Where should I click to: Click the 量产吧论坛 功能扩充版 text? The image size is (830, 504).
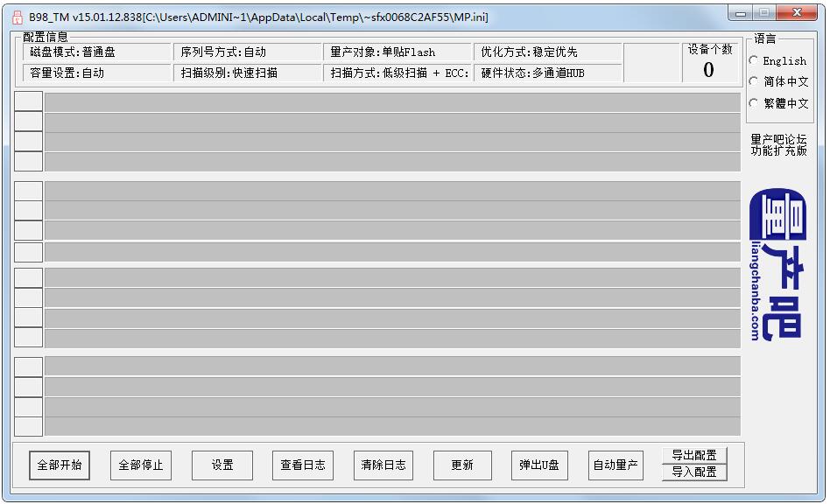pyautogui.click(x=778, y=145)
